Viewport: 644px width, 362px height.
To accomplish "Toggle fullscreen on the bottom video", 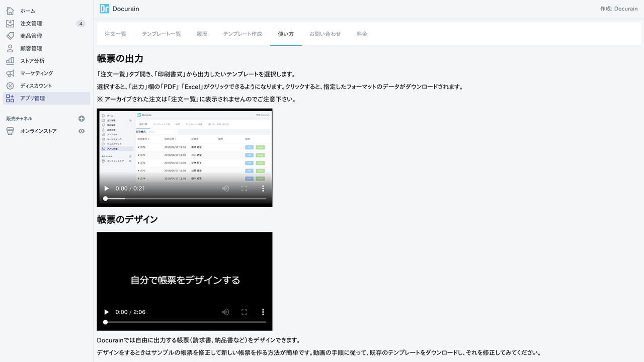I will coord(244,312).
